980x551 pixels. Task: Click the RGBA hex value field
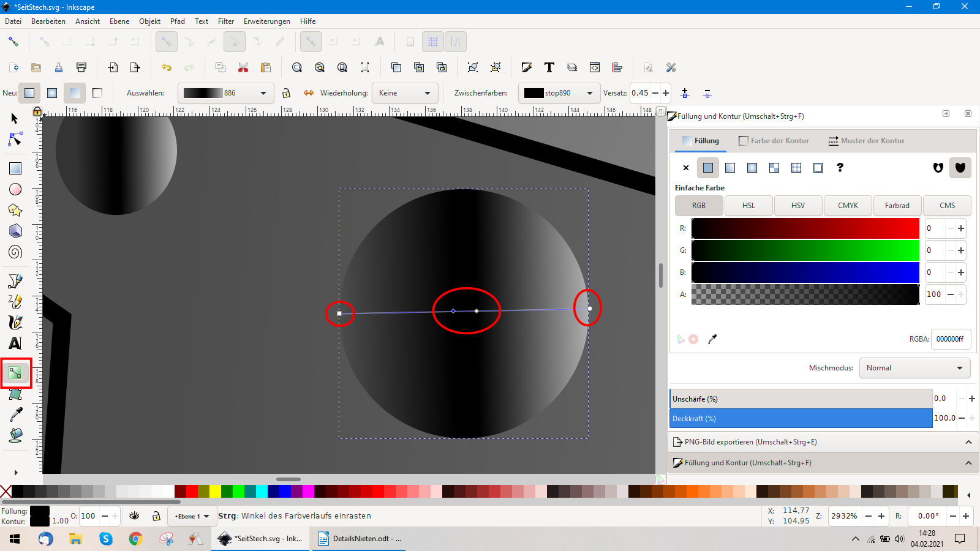tap(950, 339)
